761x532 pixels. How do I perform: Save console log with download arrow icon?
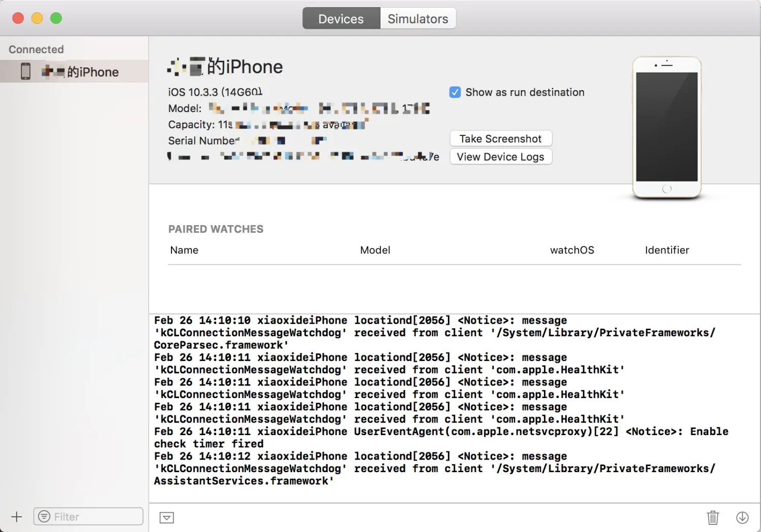[742, 517]
